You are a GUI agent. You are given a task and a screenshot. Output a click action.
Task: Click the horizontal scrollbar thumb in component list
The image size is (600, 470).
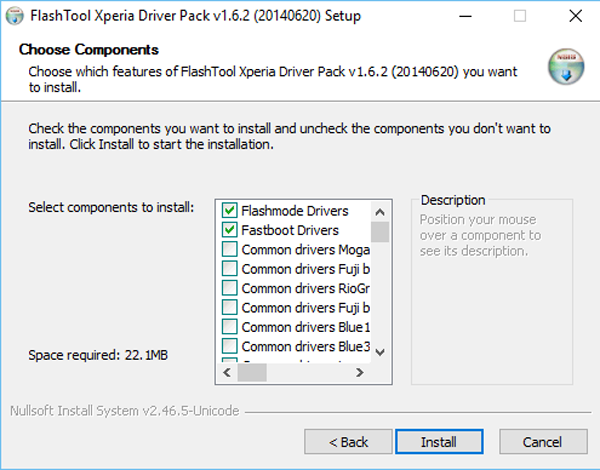(x=252, y=372)
